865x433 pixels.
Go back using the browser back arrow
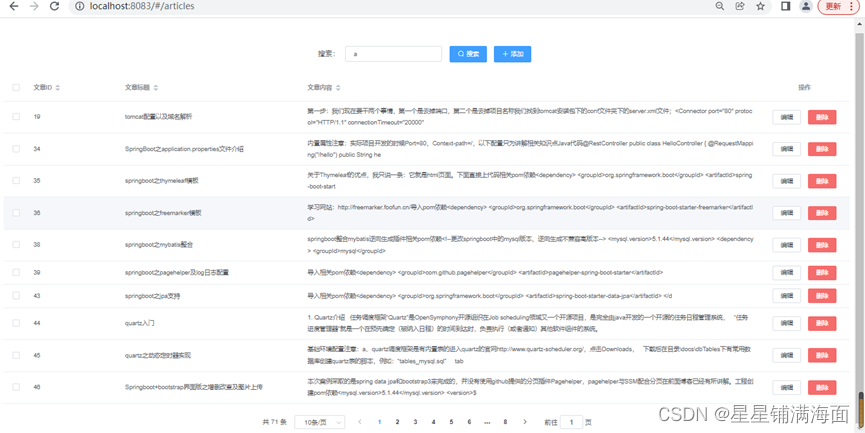[x=14, y=6]
